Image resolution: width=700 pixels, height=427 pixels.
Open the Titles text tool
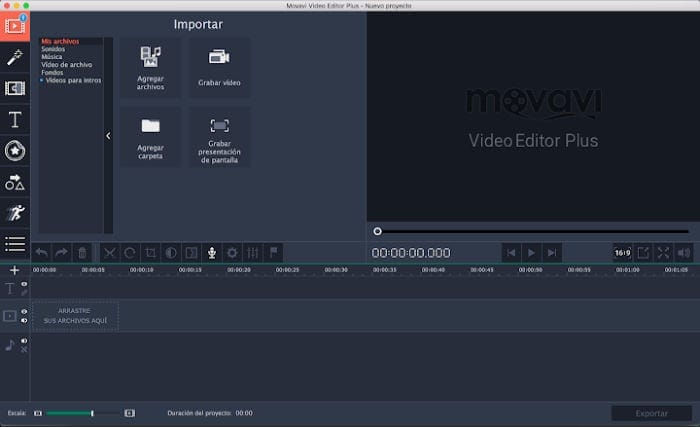coord(15,120)
